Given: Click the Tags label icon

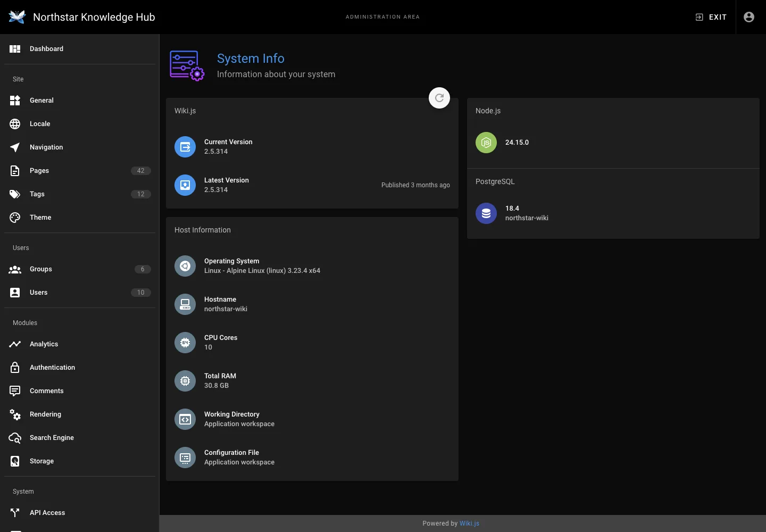Looking at the screenshot, I should pos(15,194).
